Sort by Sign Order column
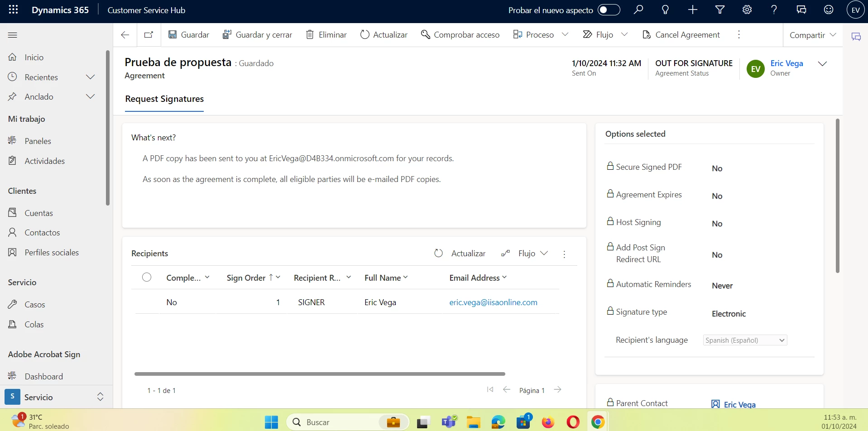The height and width of the screenshot is (431, 868). tap(254, 278)
